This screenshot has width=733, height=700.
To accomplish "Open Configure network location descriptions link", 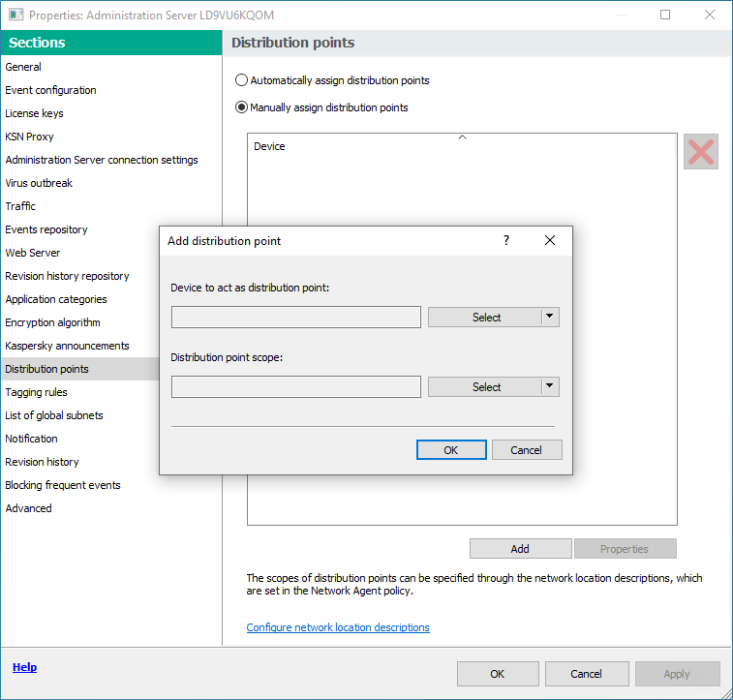I will [338, 627].
